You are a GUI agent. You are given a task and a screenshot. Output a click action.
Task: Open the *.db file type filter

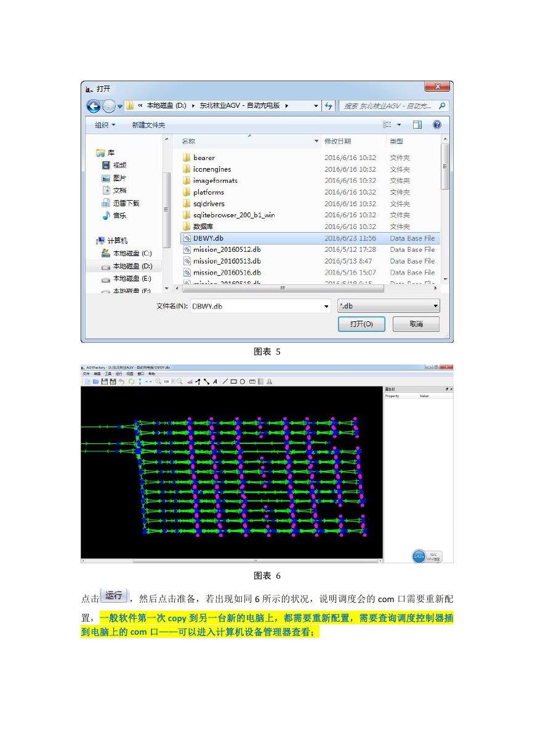pos(388,306)
